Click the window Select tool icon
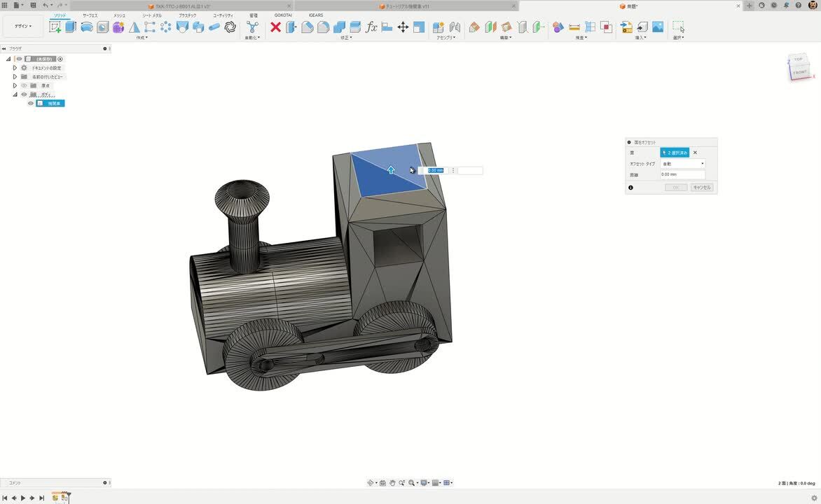Viewport: 821px width, 504px height. pos(678,27)
